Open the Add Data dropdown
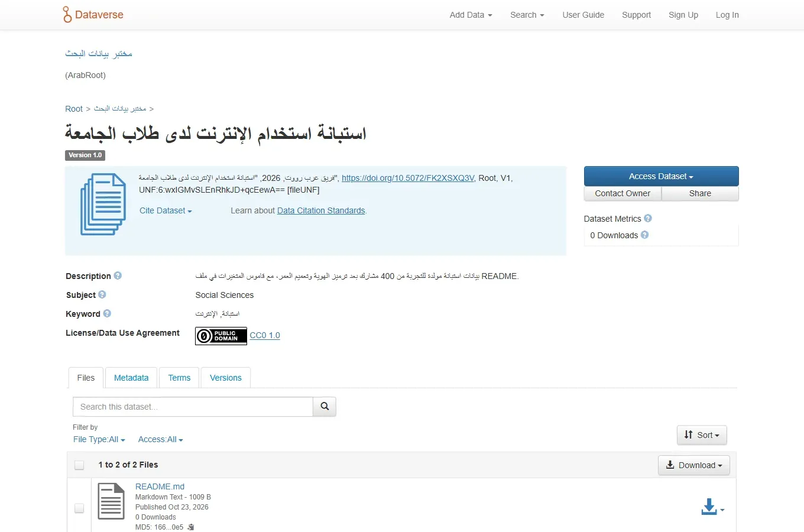The width and height of the screenshot is (804, 532). click(x=471, y=15)
